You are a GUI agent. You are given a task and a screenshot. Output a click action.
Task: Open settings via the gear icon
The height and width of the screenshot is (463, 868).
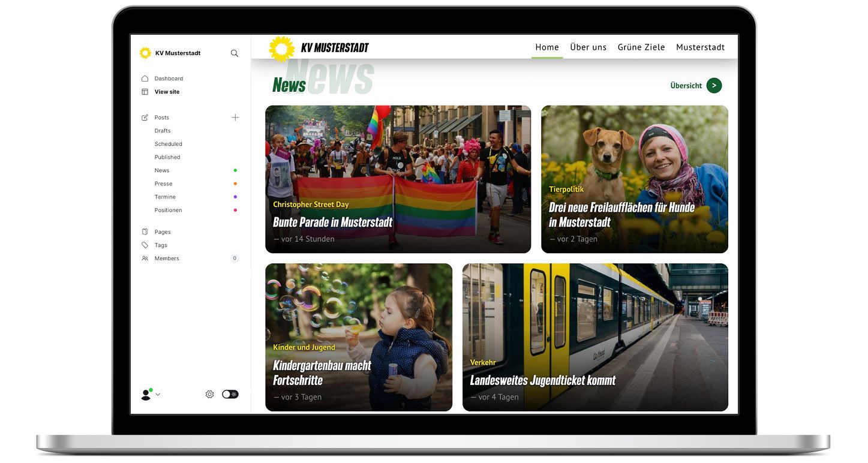click(x=209, y=394)
